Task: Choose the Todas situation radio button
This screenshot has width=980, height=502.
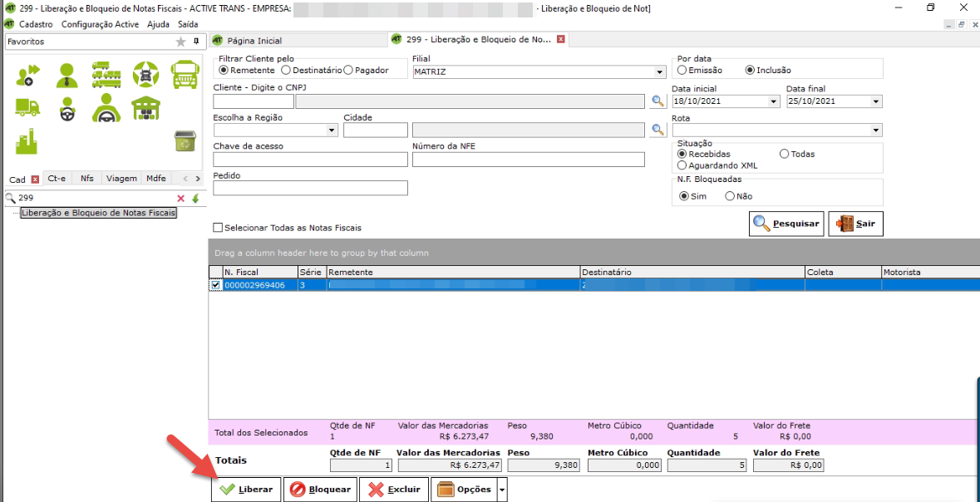Action: coord(784,155)
